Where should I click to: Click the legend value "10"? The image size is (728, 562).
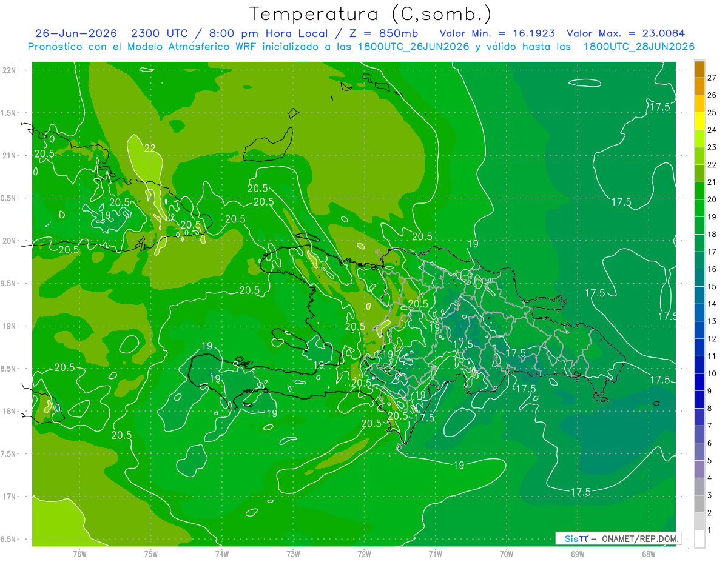(x=712, y=374)
